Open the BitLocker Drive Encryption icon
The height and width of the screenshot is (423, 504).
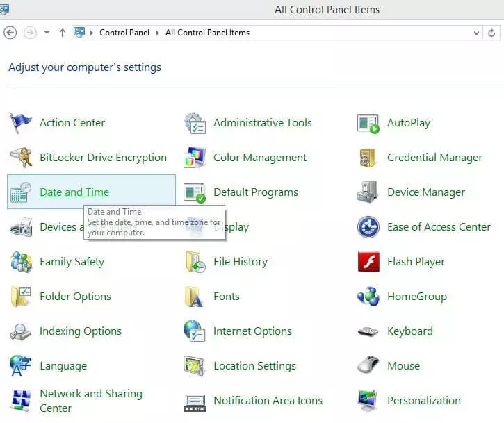pyautogui.click(x=21, y=158)
